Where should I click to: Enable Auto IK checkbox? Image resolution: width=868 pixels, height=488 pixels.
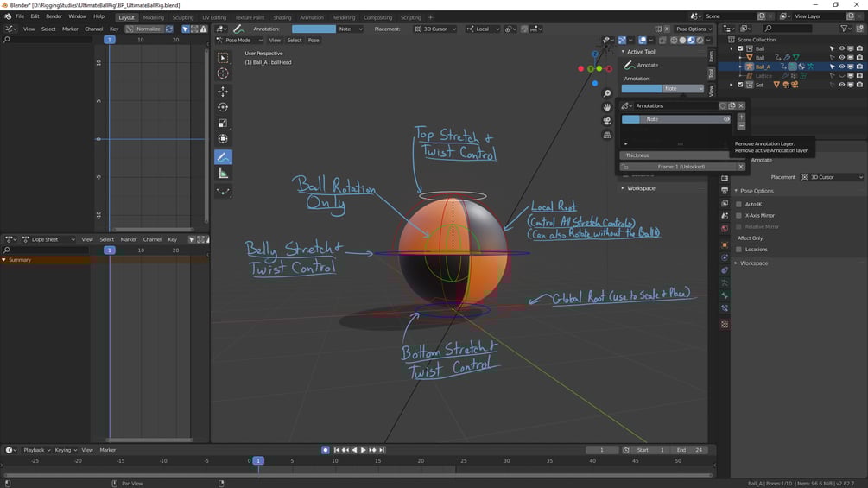pyautogui.click(x=738, y=204)
